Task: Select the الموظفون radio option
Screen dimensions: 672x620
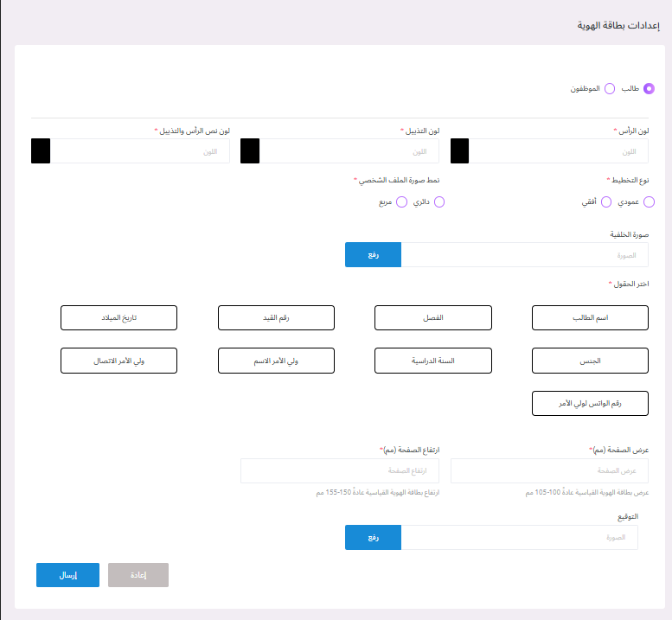Action: [x=610, y=88]
